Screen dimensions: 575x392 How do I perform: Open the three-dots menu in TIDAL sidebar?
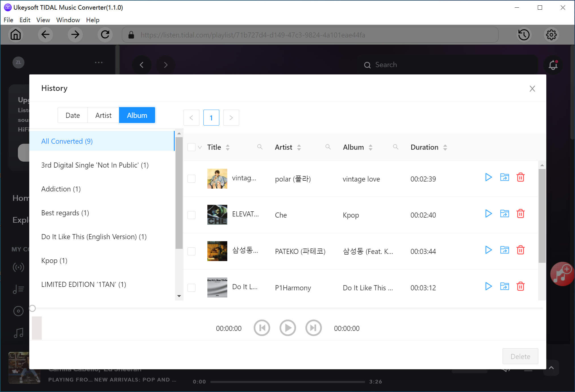[x=99, y=62]
